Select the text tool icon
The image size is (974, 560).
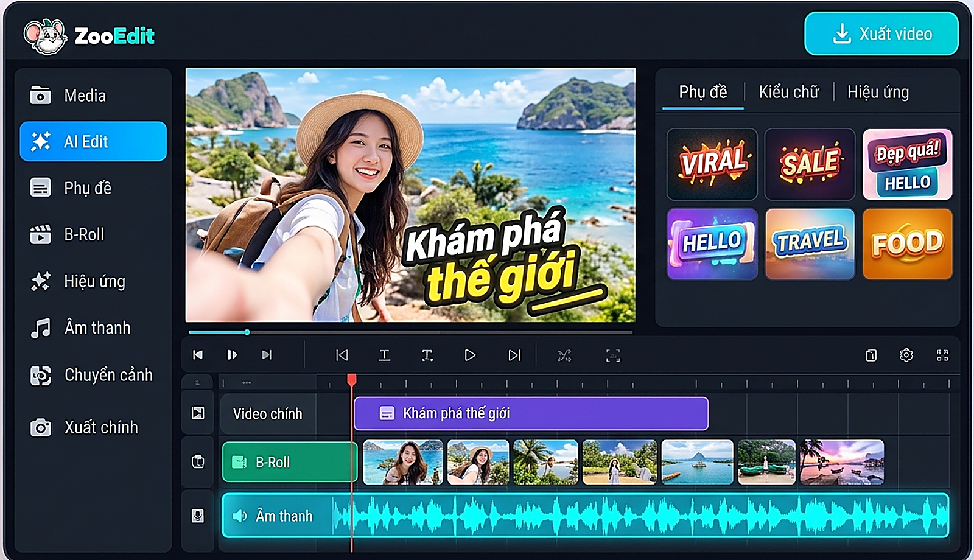click(385, 355)
